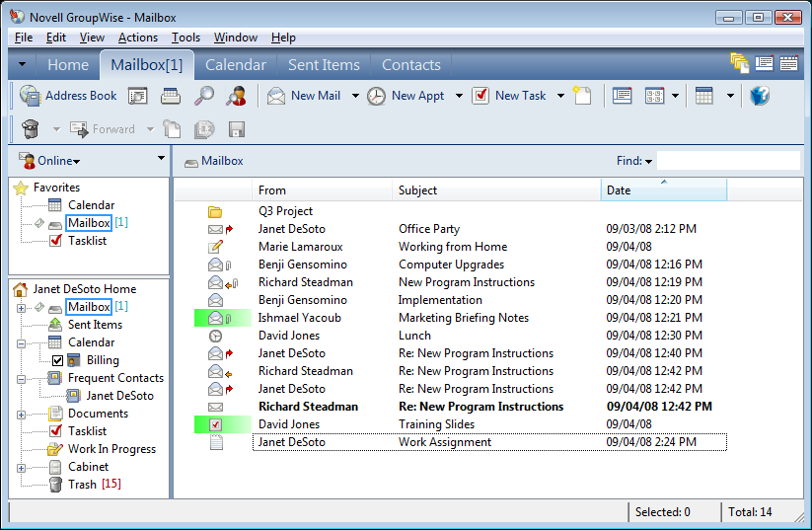Switch to the Calendar tab
Viewport: 812px width, 530px height.
(x=236, y=65)
